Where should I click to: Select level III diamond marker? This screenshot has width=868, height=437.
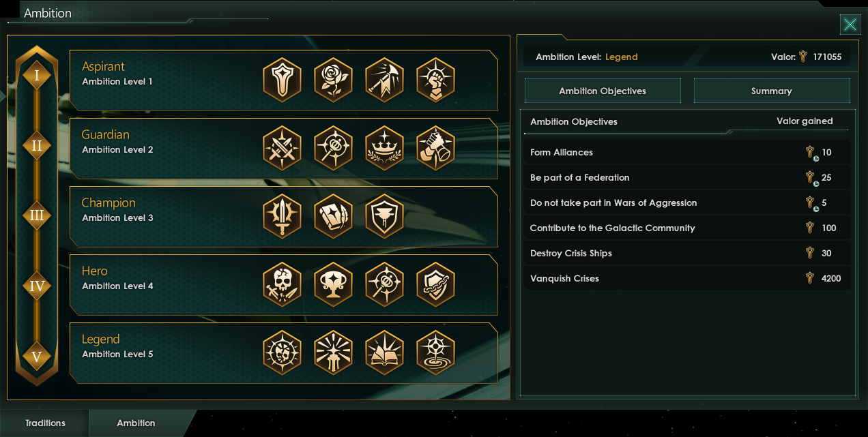pyautogui.click(x=37, y=216)
